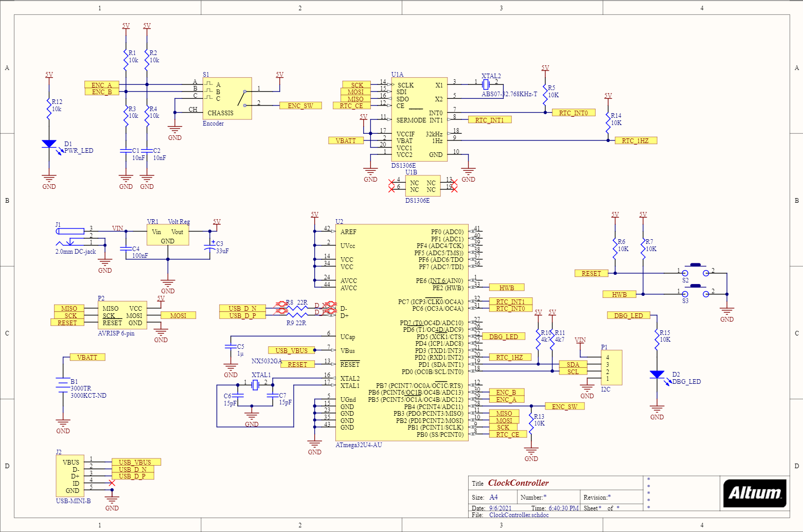
Task: Select the S1 rotary encoder component
Action: click(227, 99)
